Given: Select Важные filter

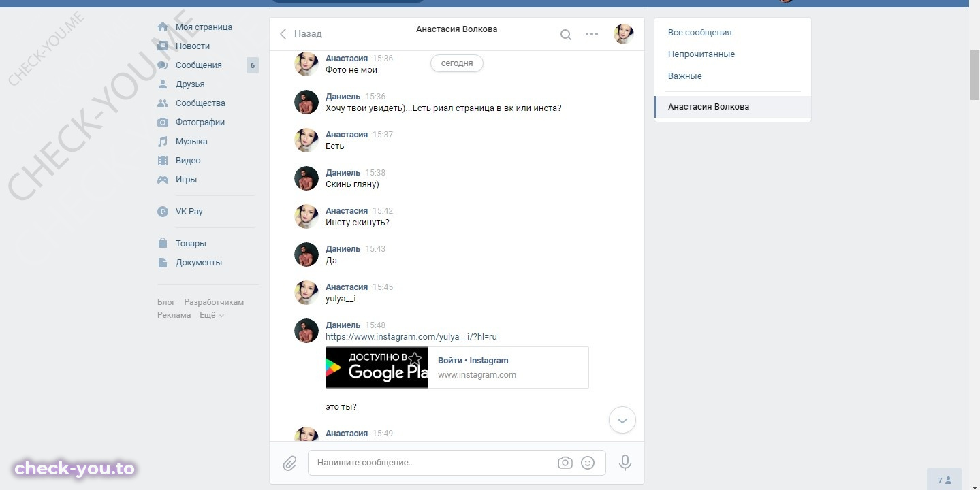Looking at the screenshot, I should (685, 76).
